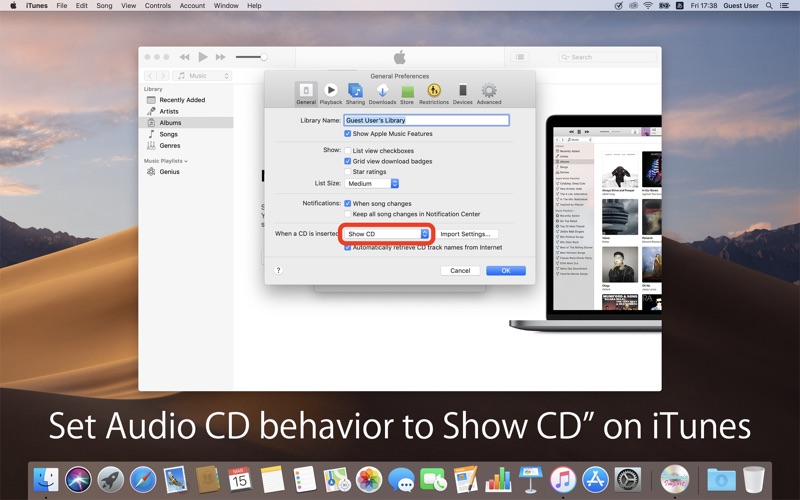This screenshot has width=800, height=500.
Task: Click the iTunes Search field
Action: (x=607, y=57)
